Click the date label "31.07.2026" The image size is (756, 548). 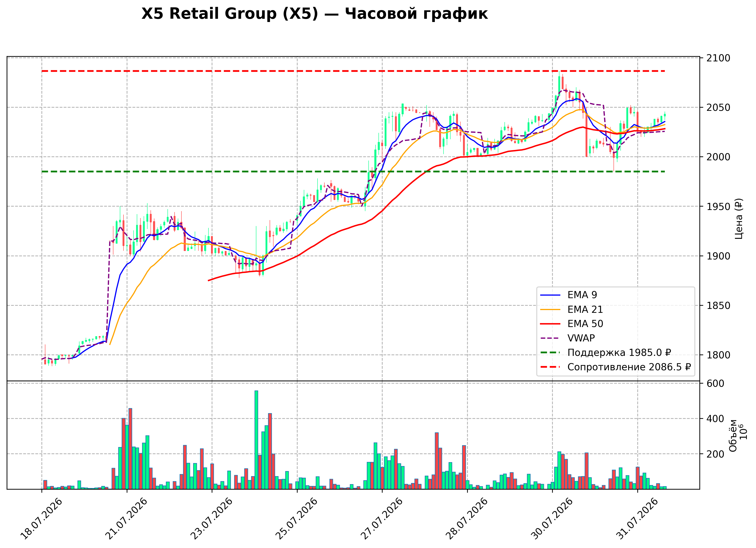pos(637,519)
